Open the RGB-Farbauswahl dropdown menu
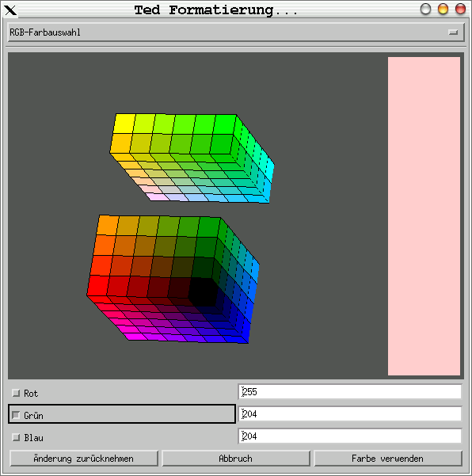This screenshot has width=472, height=476. coord(236,32)
